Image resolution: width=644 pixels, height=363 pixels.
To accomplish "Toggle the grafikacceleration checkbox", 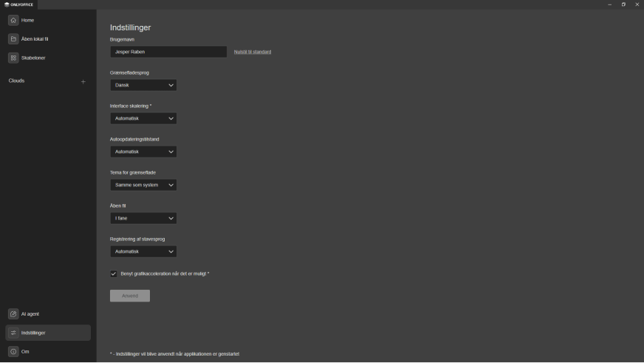I will tap(114, 274).
